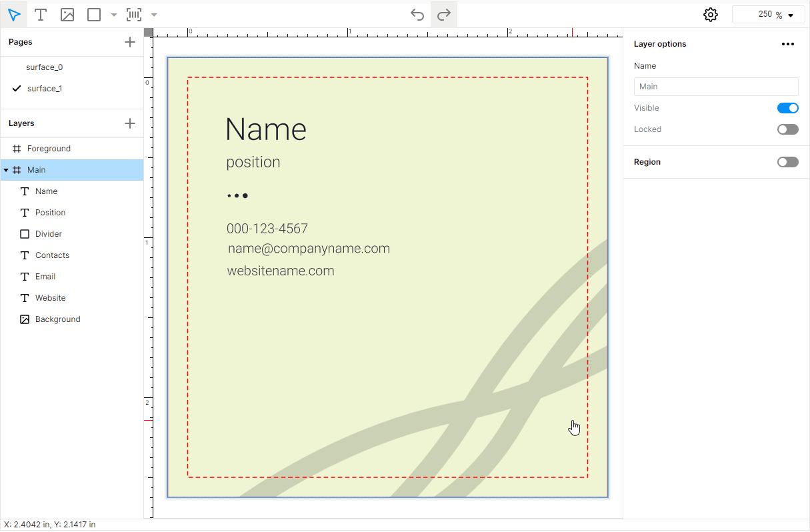This screenshot has width=810, height=532.
Task: Toggle the Visible switch off
Action: (x=788, y=108)
